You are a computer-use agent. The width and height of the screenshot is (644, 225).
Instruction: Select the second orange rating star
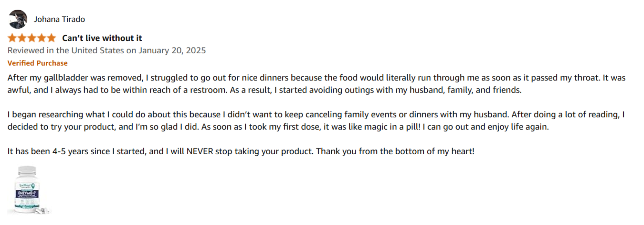22,38
